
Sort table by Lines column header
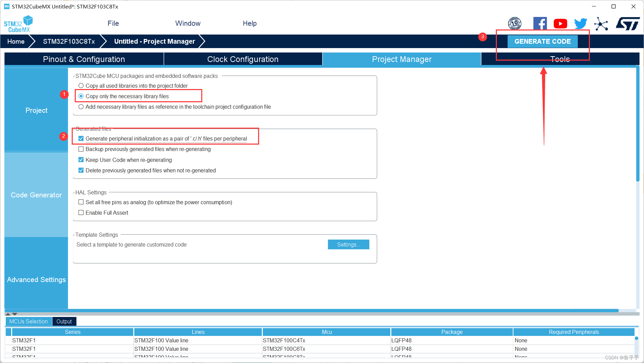point(198,332)
